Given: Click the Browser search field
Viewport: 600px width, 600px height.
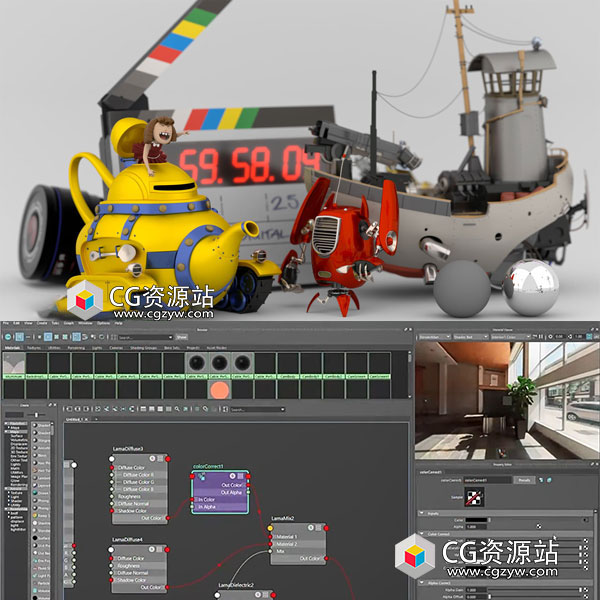Looking at the screenshot, I should click(143, 337).
